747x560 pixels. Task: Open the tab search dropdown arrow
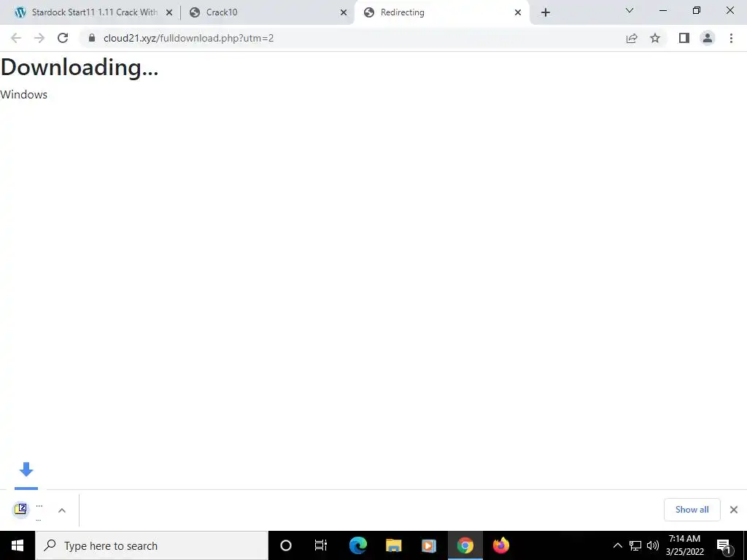tap(630, 10)
